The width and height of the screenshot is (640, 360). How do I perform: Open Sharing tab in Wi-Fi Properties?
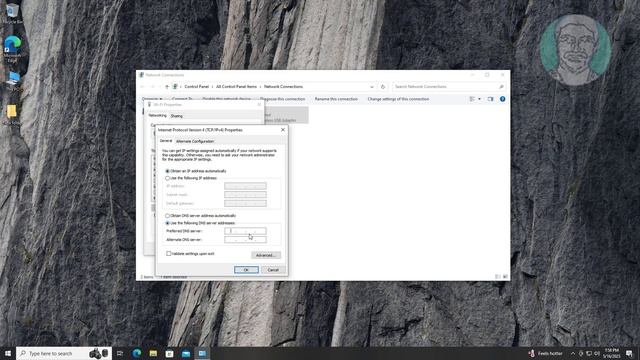[x=176, y=116]
